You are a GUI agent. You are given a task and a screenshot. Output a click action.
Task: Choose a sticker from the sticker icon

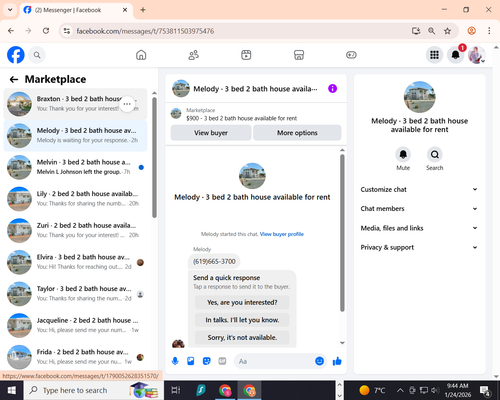coord(207,361)
